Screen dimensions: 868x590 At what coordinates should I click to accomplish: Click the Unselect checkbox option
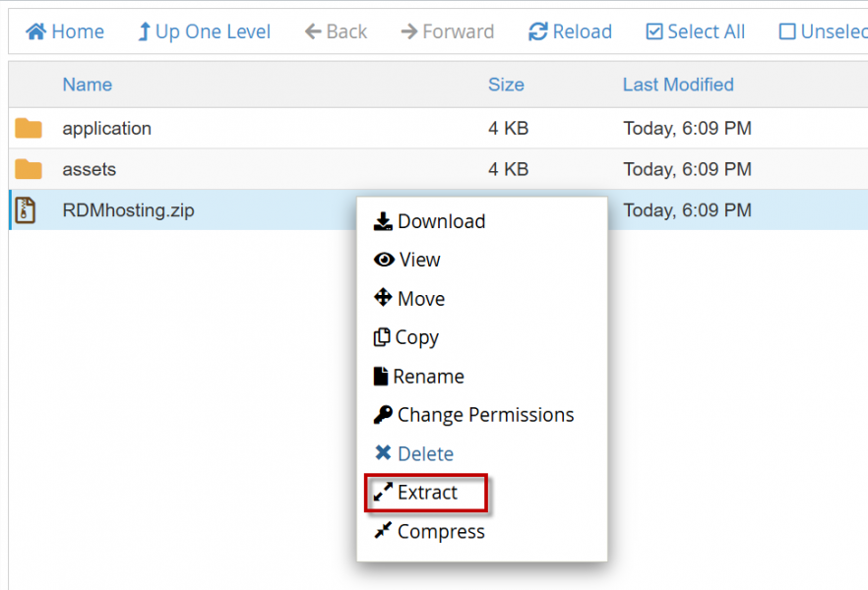pos(823,32)
